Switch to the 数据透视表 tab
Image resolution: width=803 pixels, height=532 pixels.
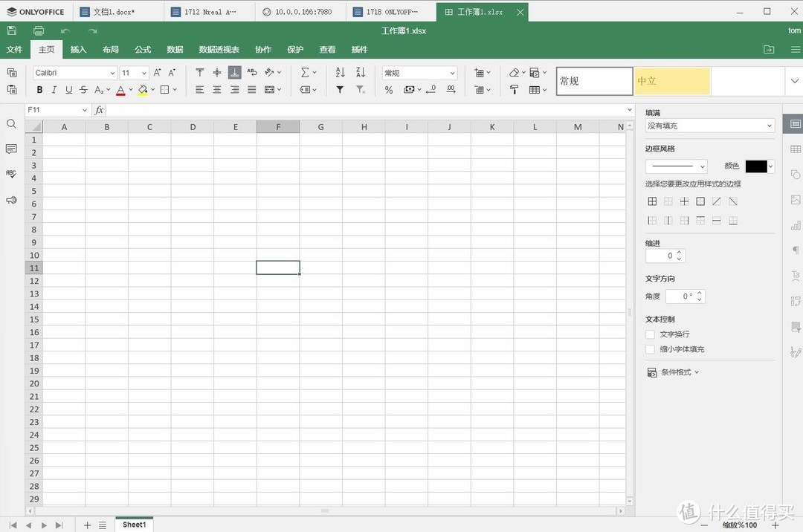(219, 50)
